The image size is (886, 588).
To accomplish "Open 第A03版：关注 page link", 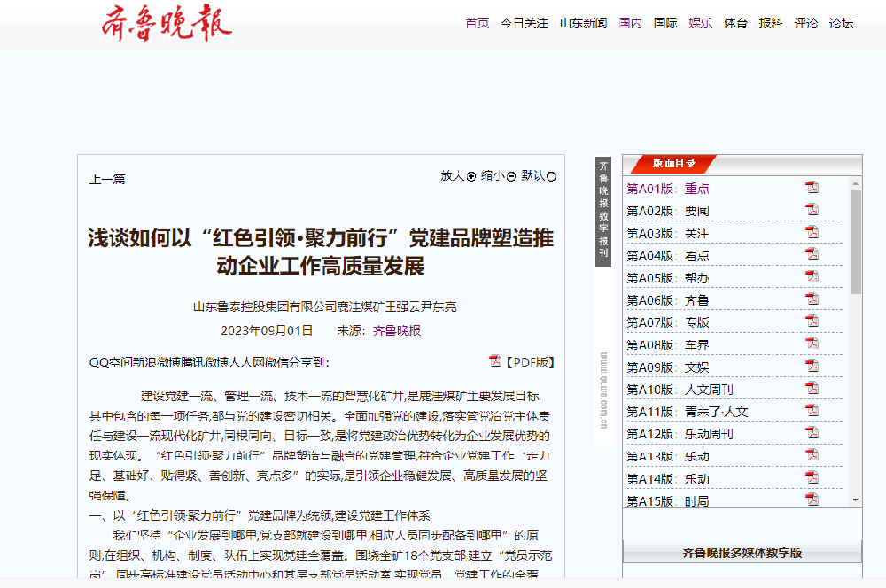I will click(x=668, y=233).
